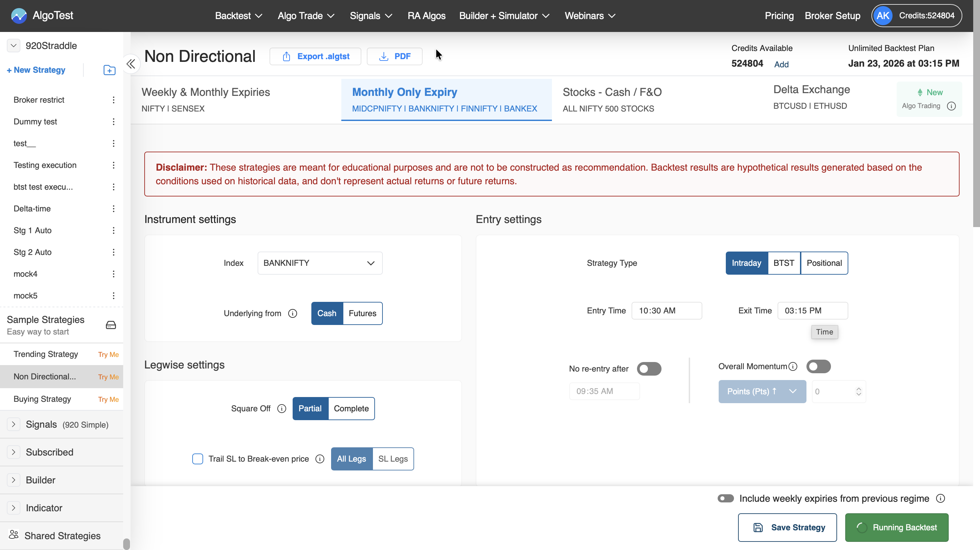Enable the No re-entry after toggle
Image resolution: width=980 pixels, height=550 pixels.
(x=649, y=369)
